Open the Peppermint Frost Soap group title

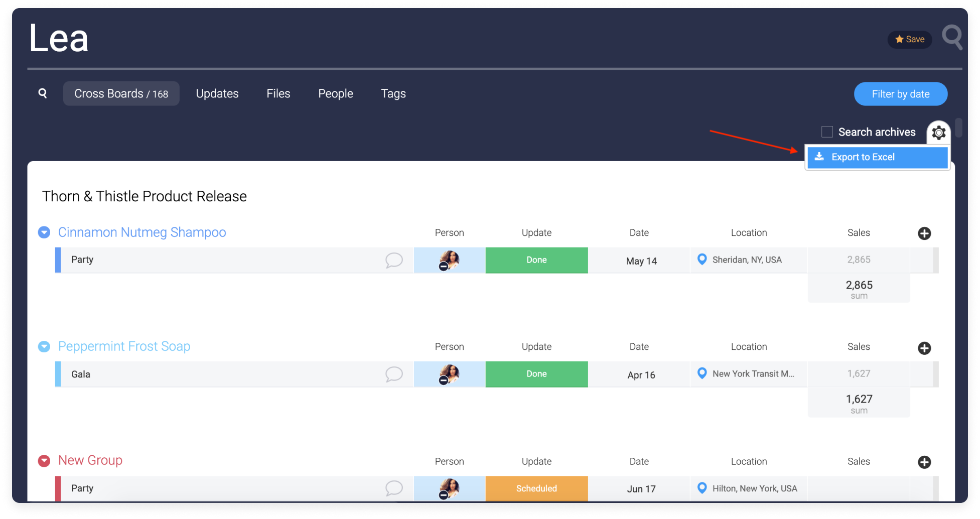[x=124, y=346]
